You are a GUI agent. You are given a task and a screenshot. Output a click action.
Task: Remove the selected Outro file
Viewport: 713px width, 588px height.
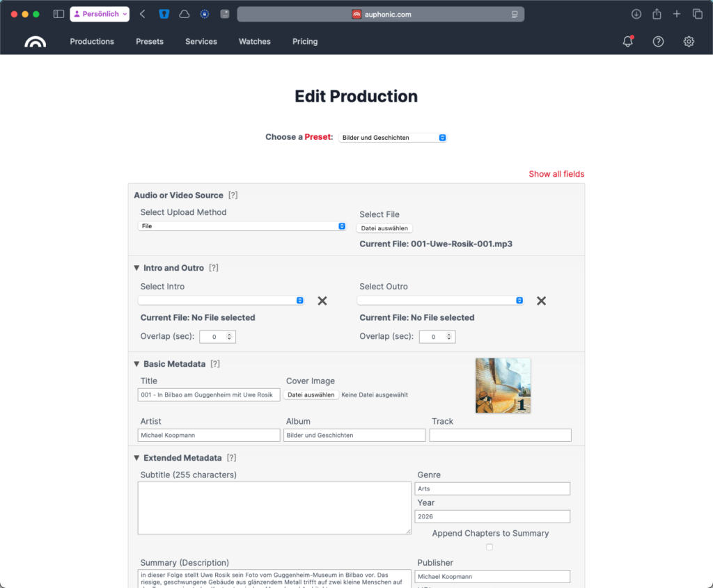[541, 301]
